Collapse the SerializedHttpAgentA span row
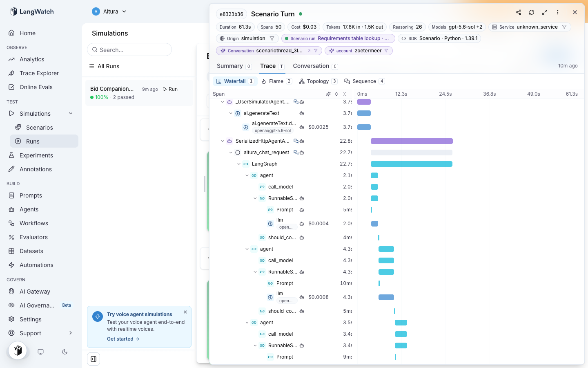Screen dimensions: 588x368 tap(223, 141)
